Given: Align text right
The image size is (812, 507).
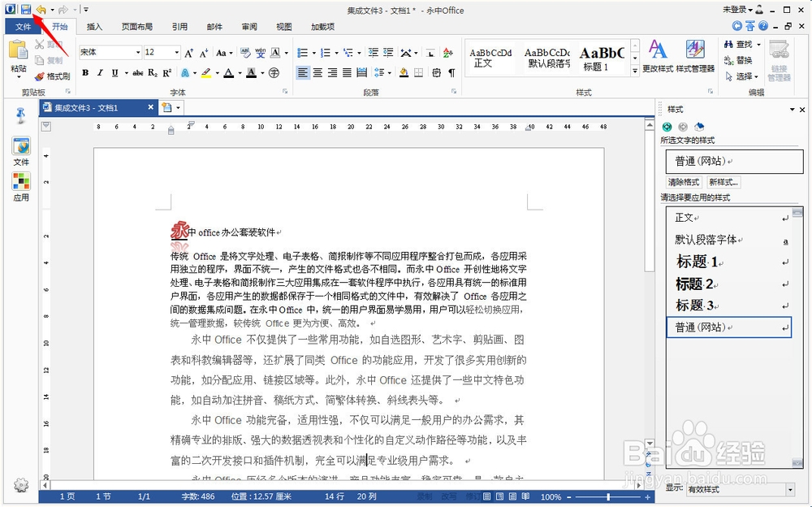Looking at the screenshot, I should pos(332,73).
